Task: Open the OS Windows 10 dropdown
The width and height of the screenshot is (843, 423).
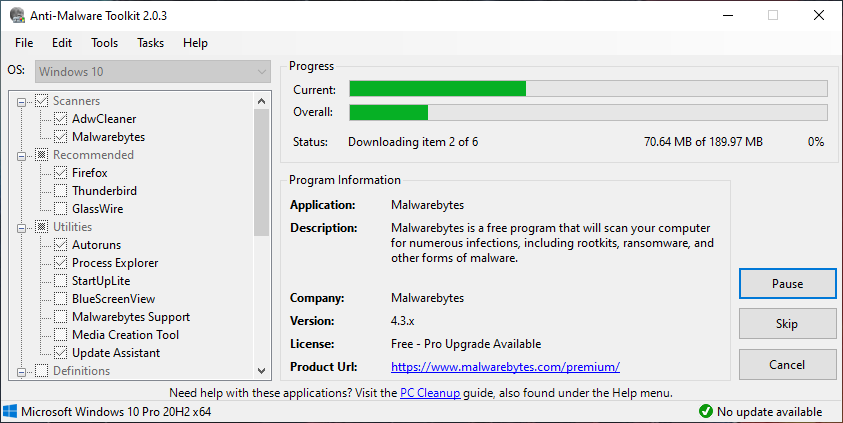Action: click(x=153, y=71)
